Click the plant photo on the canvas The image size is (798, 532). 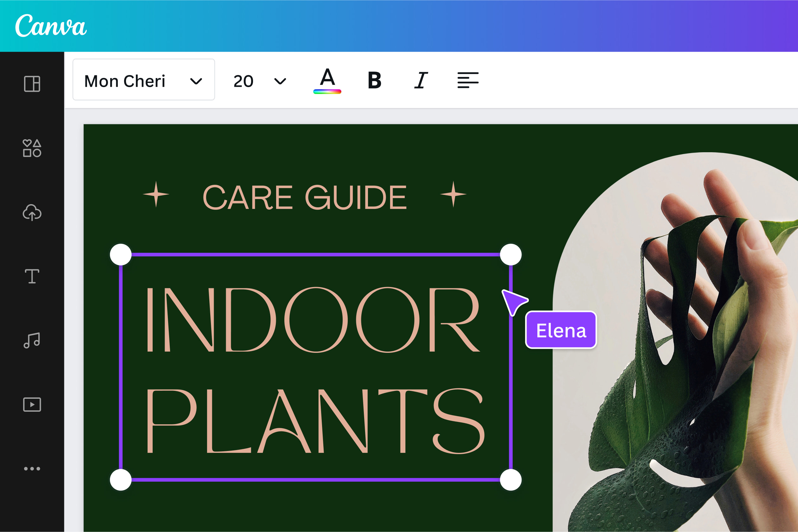tap(696, 339)
